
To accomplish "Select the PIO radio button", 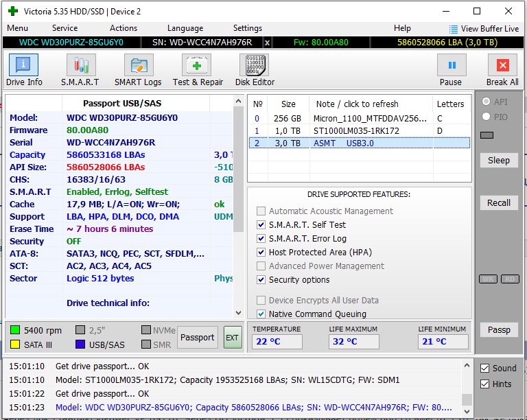I will pyautogui.click(x=486, y=116).
